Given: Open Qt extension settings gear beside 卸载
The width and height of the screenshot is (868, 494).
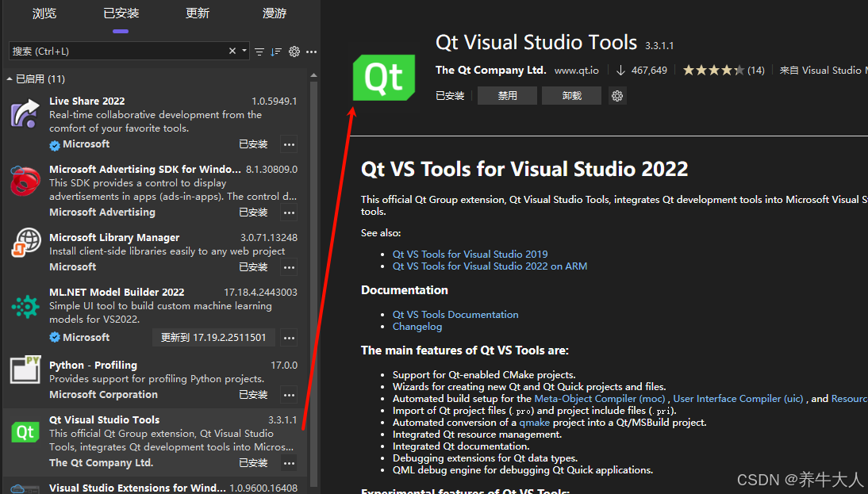Looking at the screenshot, I should point(617,96).
